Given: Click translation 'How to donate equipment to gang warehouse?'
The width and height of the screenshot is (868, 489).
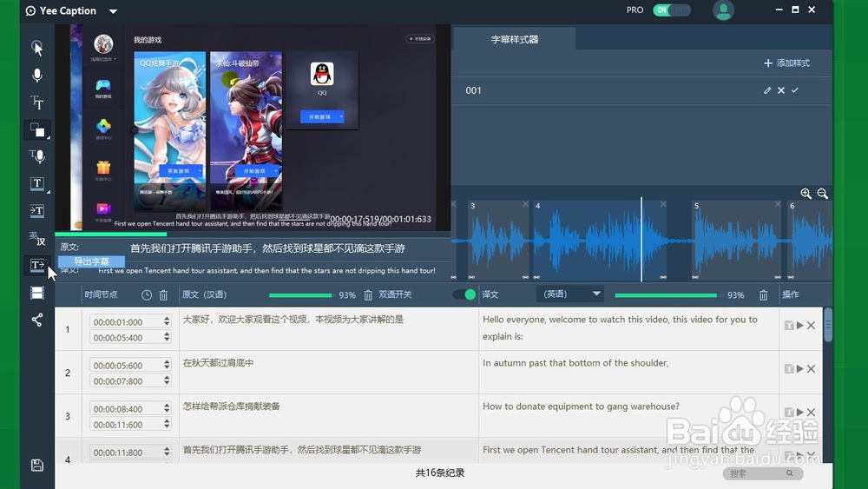Looking at the screenshot, I should 581,406.
